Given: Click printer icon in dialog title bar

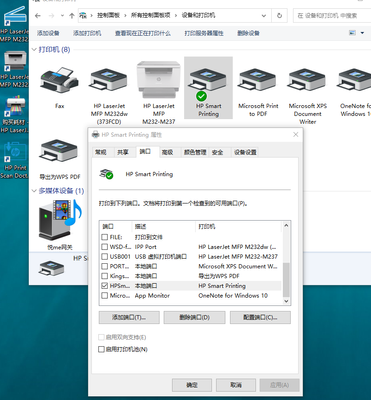Looking at the screenshot, I should [x=96, y=135].
